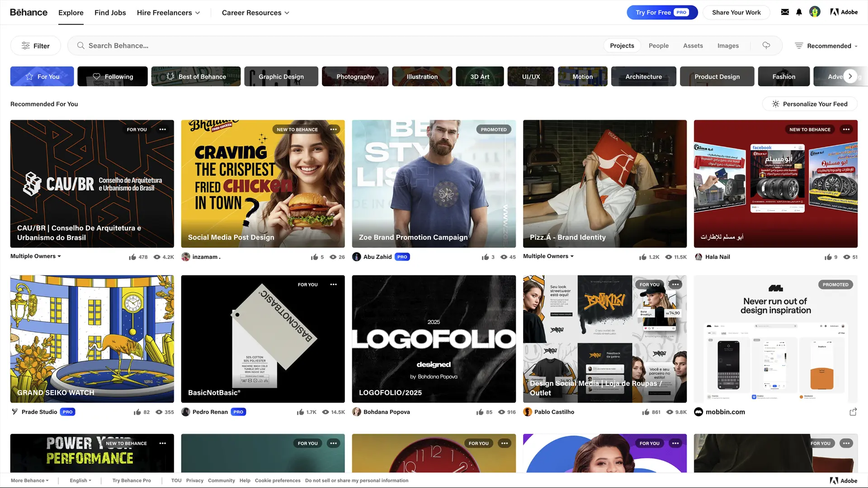Select the For You category
The height and width of the screenshot is (488, 868).
pos(42,76)
